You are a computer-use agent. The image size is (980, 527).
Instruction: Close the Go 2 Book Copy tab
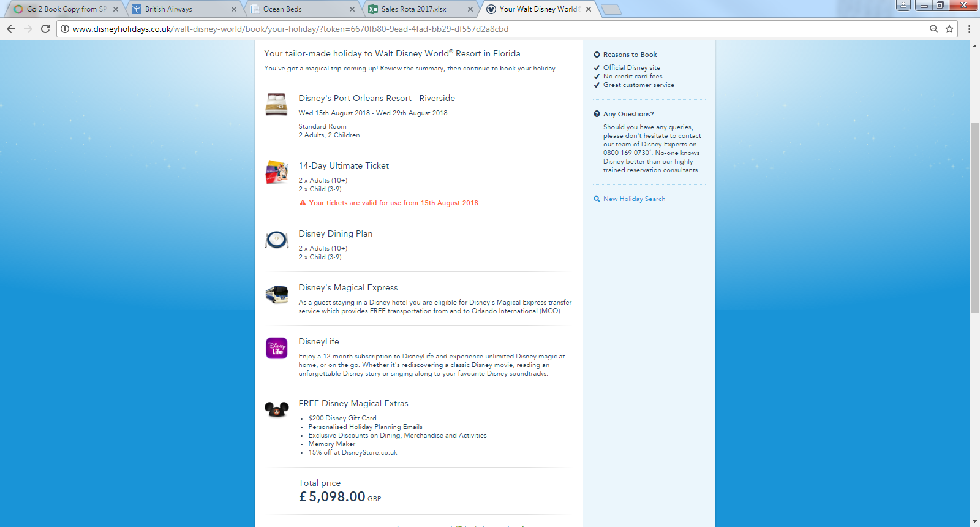116,9
